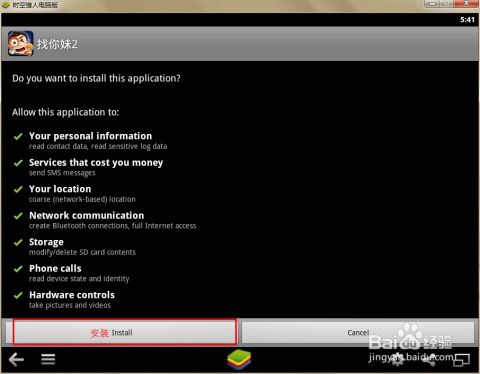Click the Cancel button
Viewport: 480px width, 374px height.
358,332
